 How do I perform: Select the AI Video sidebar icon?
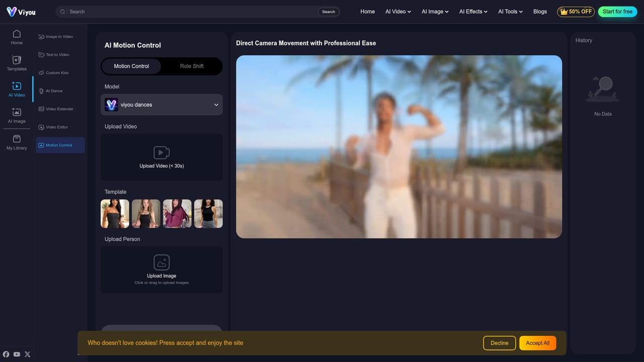pyautogui.click(x=17, y=89)
